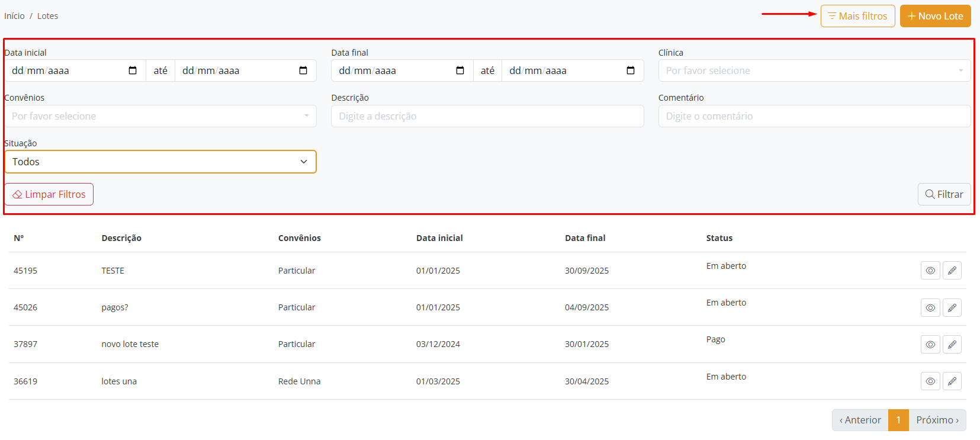Open calendar picker for first Data inicial field

click(133, 70)
